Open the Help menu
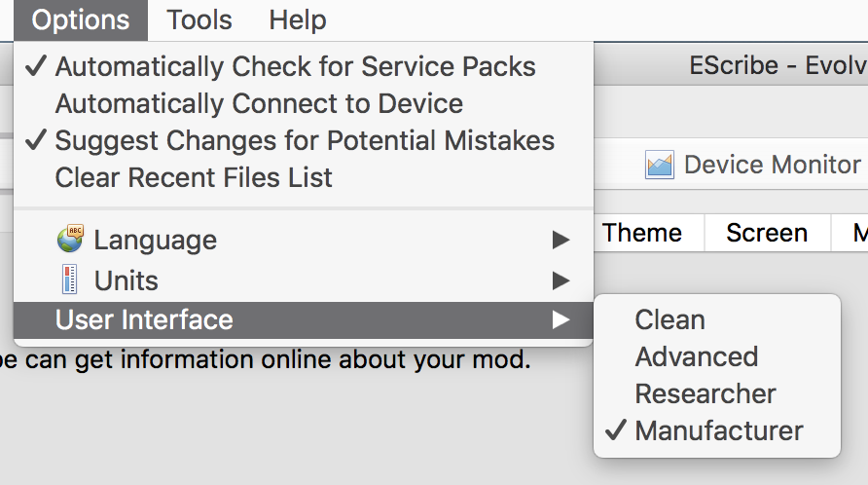The width and height of the screenshot is (868, 485). (x=298, y=19)
